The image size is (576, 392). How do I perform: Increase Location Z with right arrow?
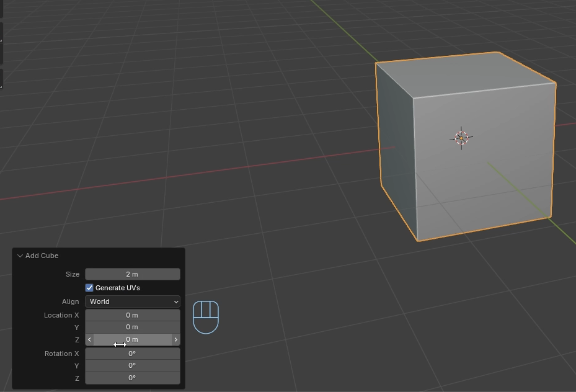point(175,339)
